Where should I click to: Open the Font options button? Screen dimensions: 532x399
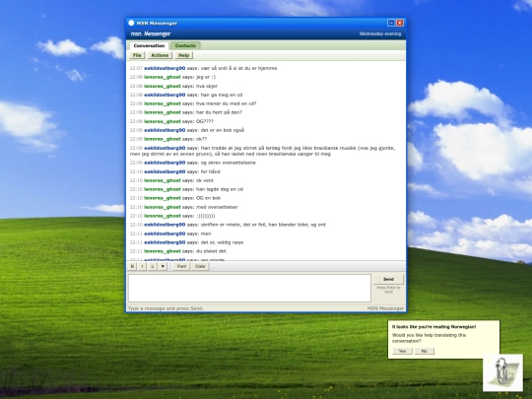pos(181,266)
